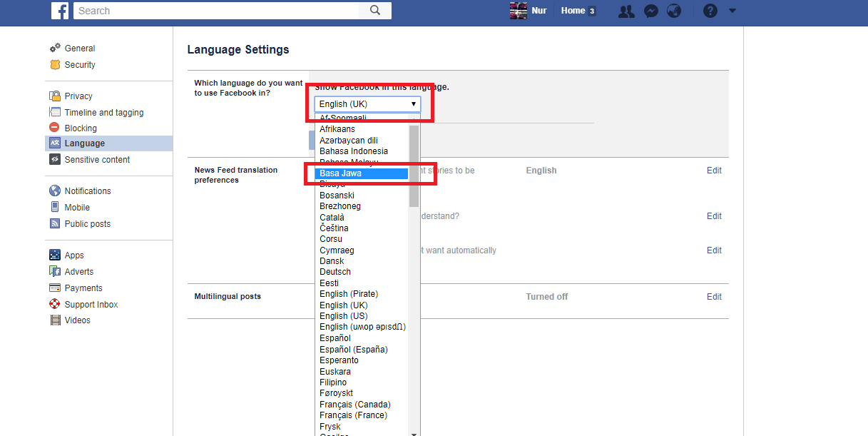Image resolution: width=868 pixels, height=436 pixels.
Task: Click the search magnifier icon
Action: tap(375, 11)
